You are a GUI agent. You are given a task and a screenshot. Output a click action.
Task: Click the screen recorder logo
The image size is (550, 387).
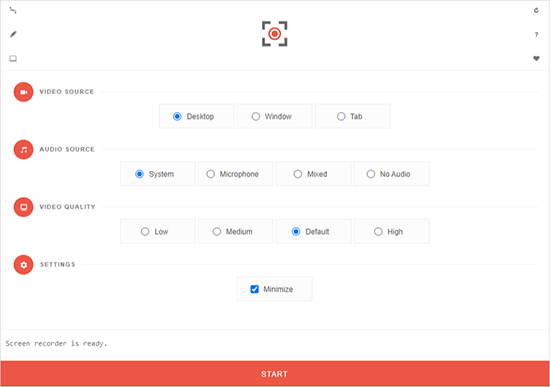click(275, 34)
